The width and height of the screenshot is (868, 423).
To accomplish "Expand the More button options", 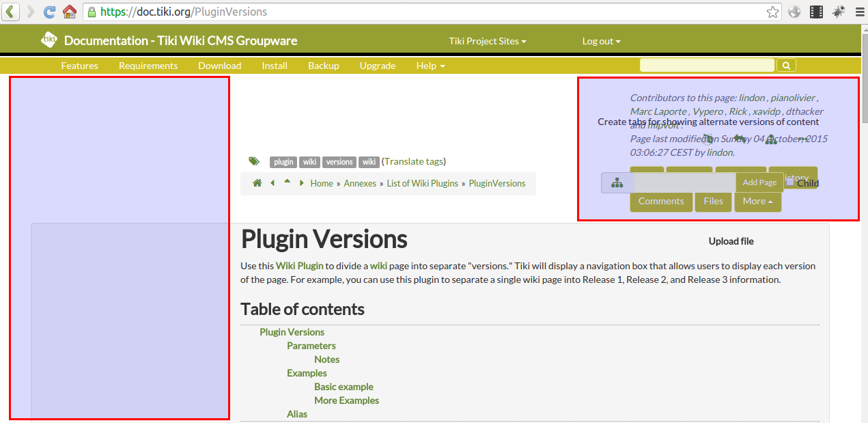I will tap(758, 201).
